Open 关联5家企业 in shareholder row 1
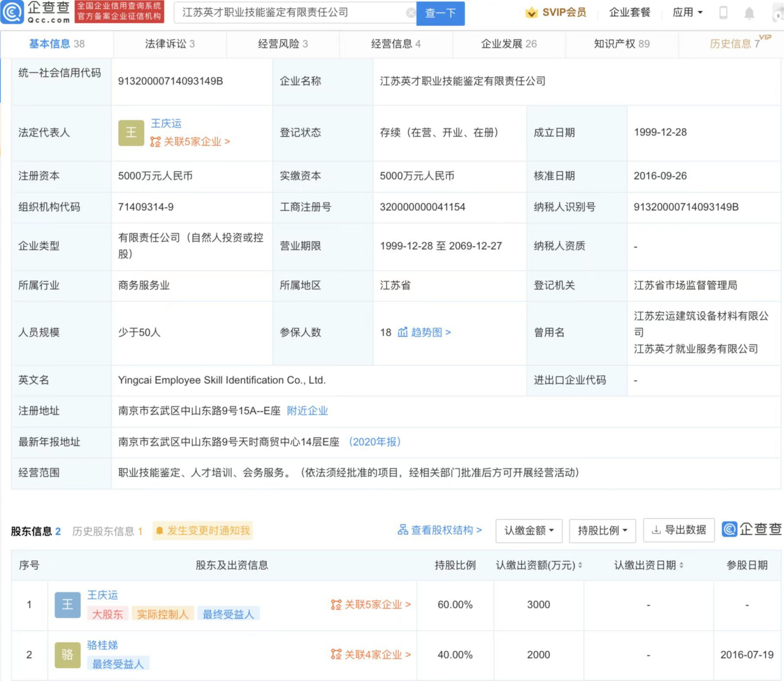The height and width of the screenshot is (681, 784). 371,604
